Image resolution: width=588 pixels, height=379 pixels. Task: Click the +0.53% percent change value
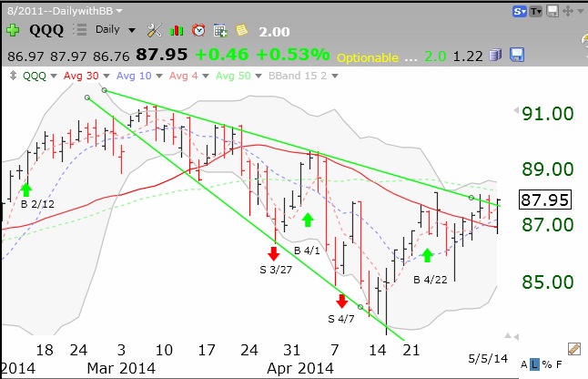click(293, 55)
